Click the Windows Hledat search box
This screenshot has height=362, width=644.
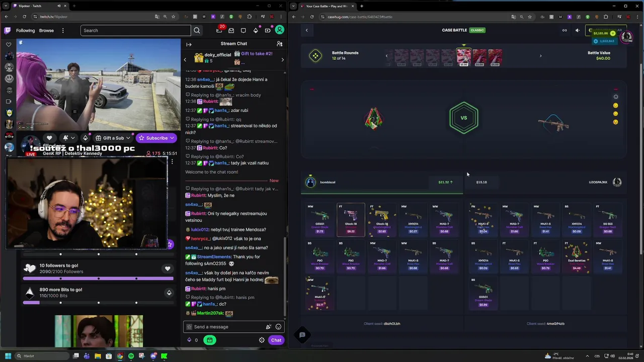point(42,356)
